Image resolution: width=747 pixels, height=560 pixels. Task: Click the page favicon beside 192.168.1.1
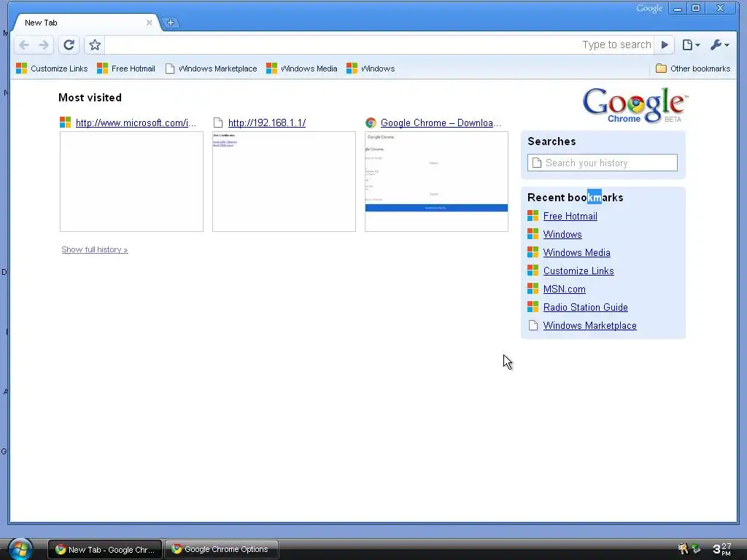[218, 122]
